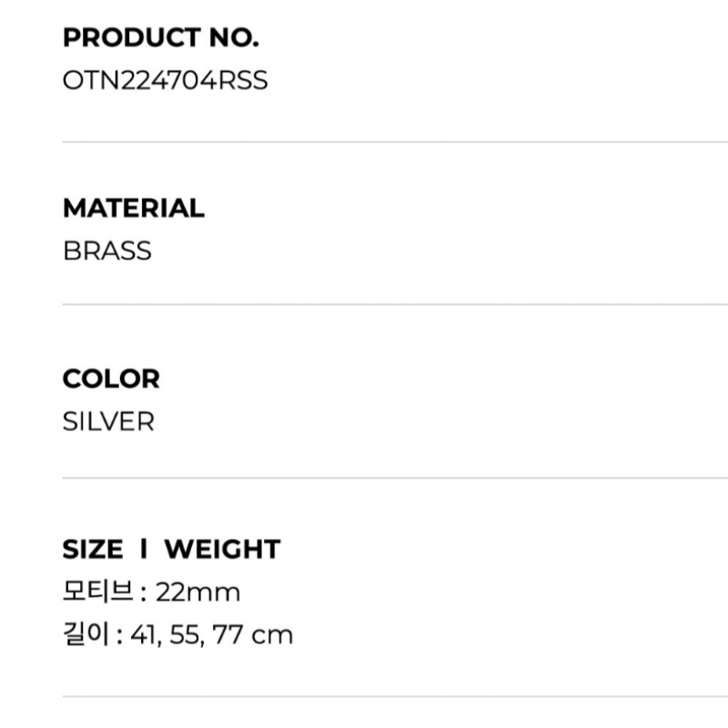The image size is (728, 728).
Task: Select the 길이 : 41, 55, 77 cm line
Action: point(177,634)
